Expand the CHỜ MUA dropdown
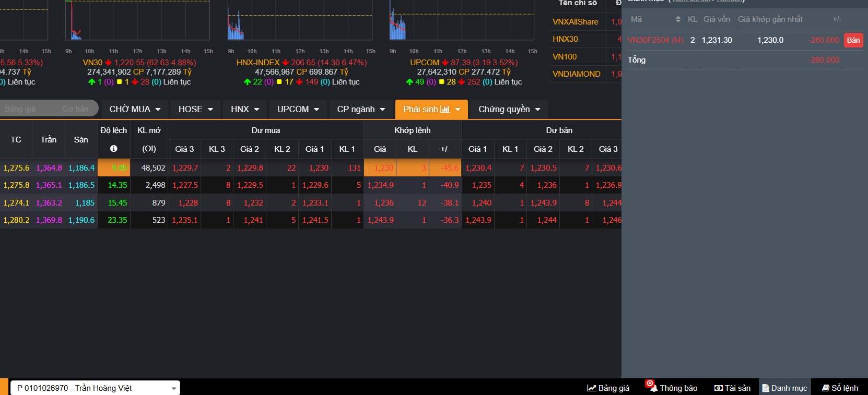Image resolution: width=868 pixels, height=395 pixels. tap(135, 109)
